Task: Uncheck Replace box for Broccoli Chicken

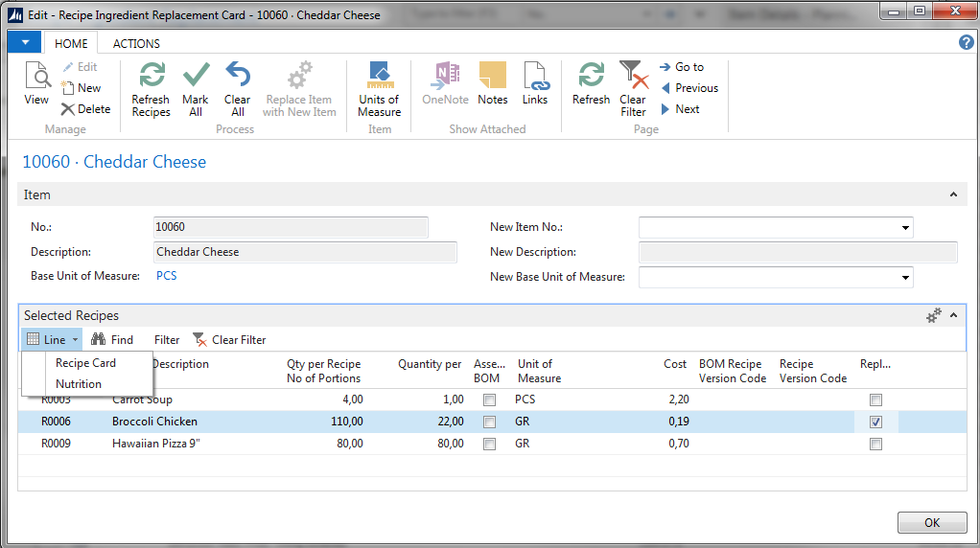Action: 875,422
